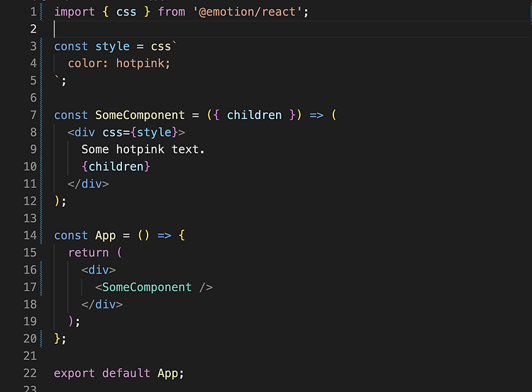The width and height of the screenshot is (532, 392).
Task: Click line number 2 in gutter
Action: point(33,29)
